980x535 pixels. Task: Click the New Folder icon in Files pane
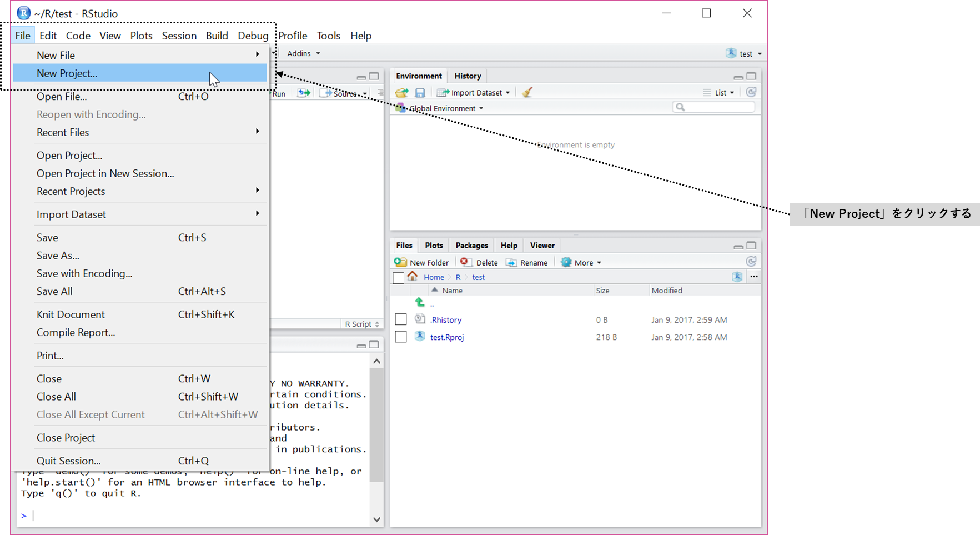pyautogui.click(x=400, y=262)
